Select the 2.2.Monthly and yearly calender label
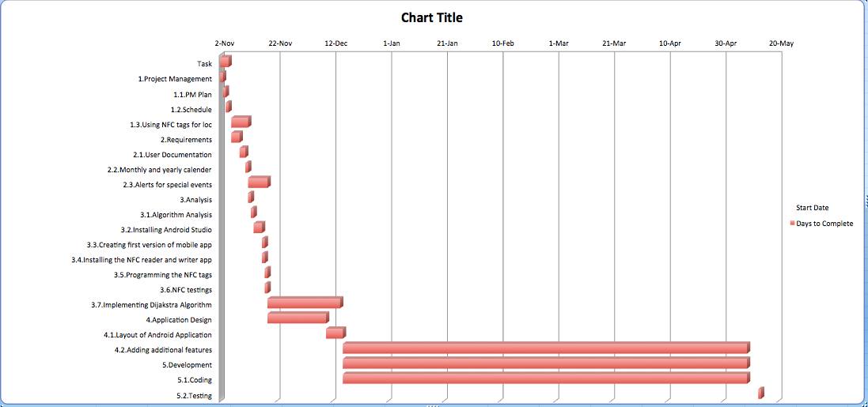Image resolution: width=868 pixels, height=407 pixels. click(159, 170)
